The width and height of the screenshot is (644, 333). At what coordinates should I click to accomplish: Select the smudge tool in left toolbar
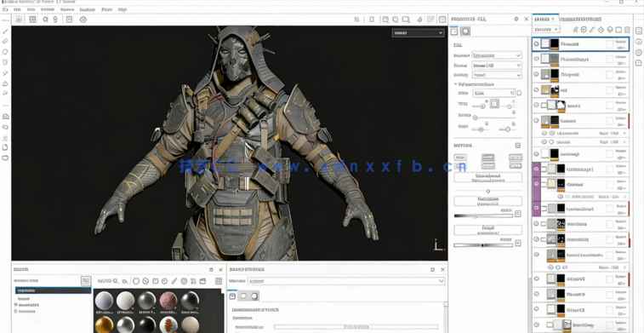5,72
